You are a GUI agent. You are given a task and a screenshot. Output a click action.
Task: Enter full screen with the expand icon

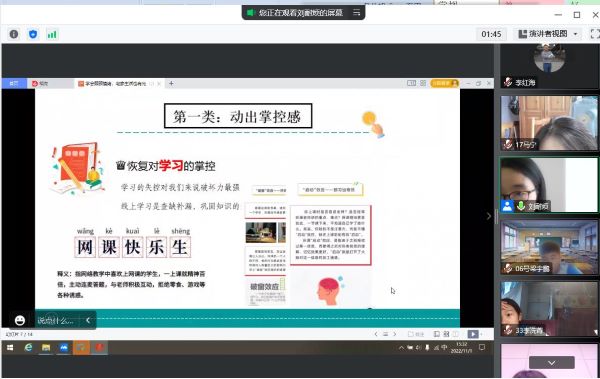[x=595, y=34]
